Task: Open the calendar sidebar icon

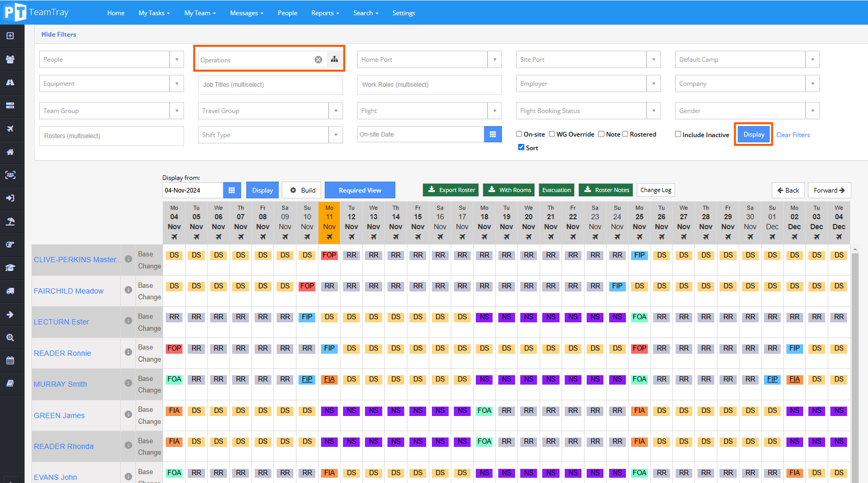Action: [x=10, y=361]
